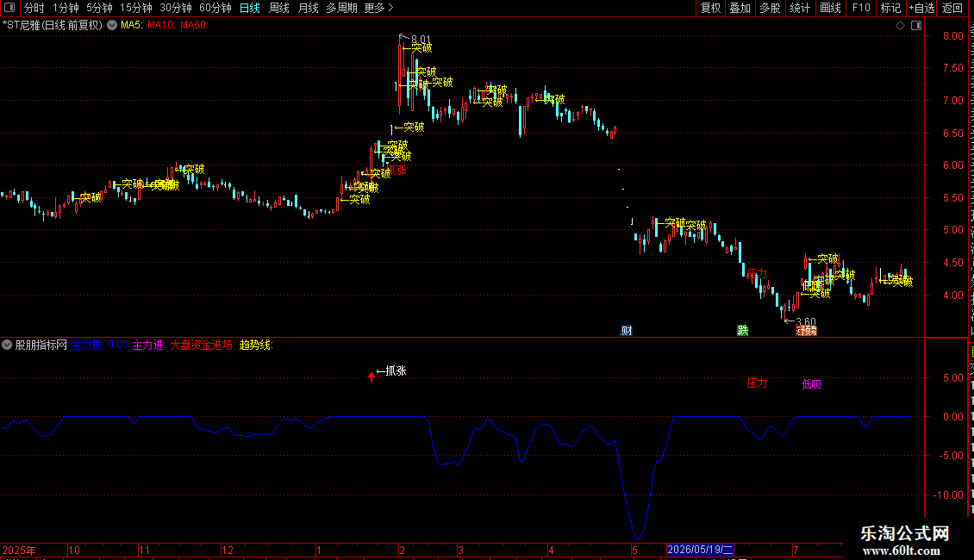Switch to 周线 weekly chart
974x560 pixels.
(x=279, y=8)
